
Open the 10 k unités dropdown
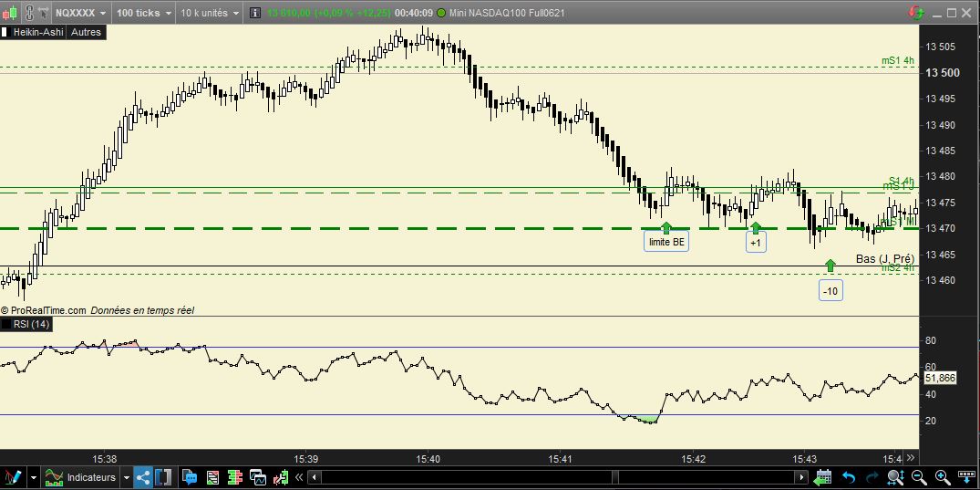pos(210,13)
